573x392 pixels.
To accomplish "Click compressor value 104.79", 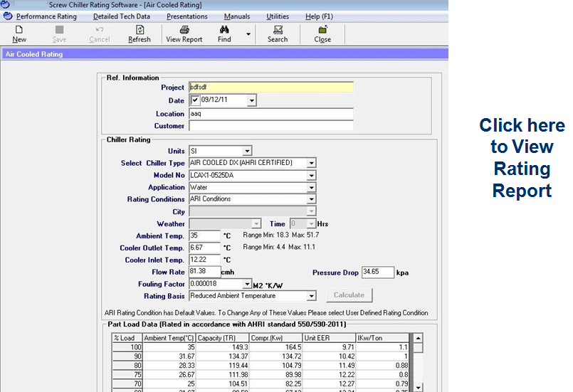I will [292, 366].
